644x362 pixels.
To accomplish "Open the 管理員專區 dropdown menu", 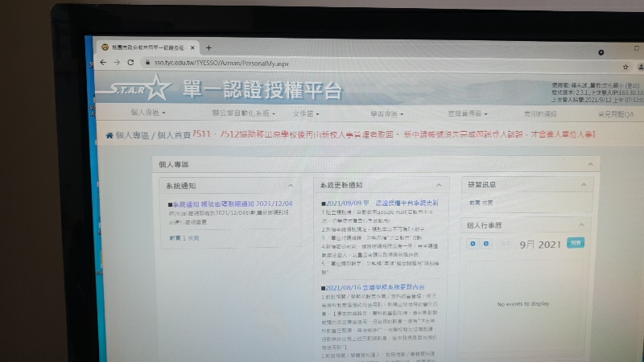I will tap(468, 113).
